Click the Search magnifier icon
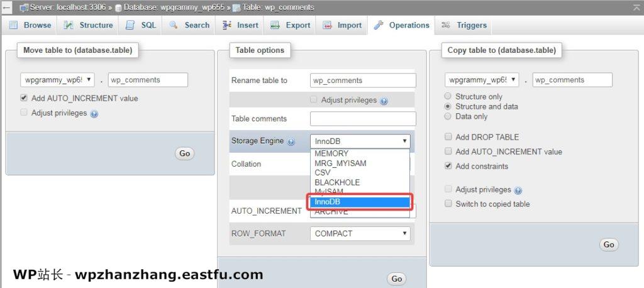This screenshot has width=644, height=288. tap(174, 25)
